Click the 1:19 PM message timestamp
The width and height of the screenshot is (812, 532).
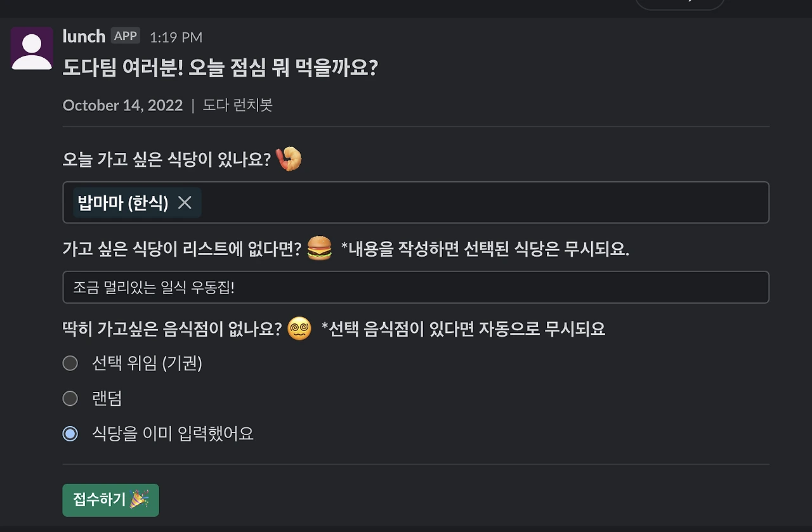[176, 37]
